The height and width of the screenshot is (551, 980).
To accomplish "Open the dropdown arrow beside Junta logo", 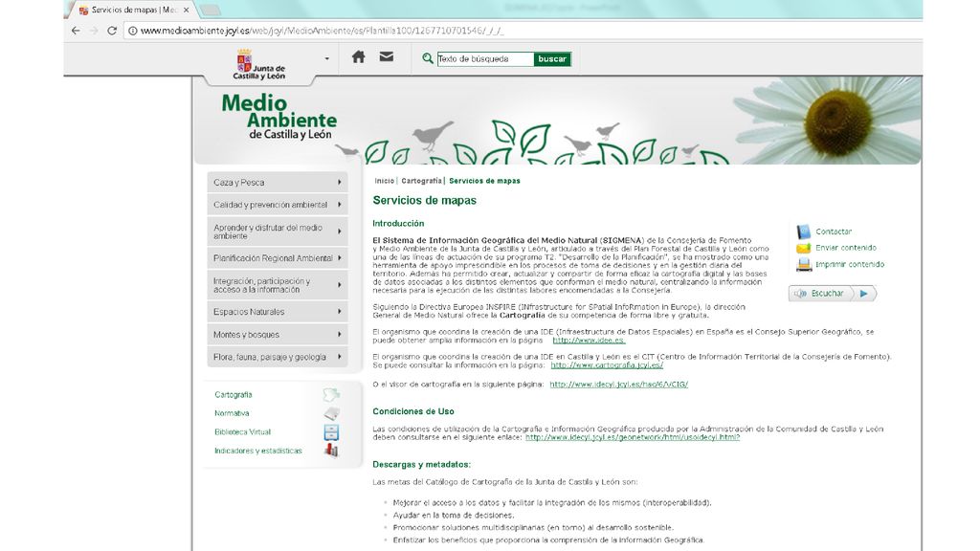I will [x=327, y=58].
